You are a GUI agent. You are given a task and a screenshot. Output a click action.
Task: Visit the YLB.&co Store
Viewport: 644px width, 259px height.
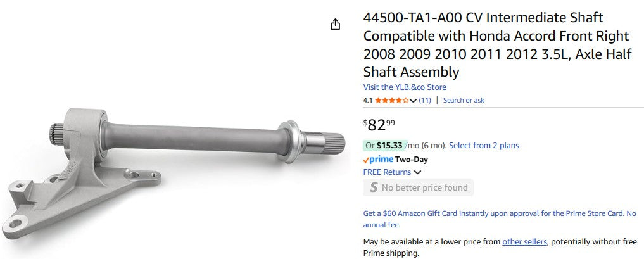pyautogui.click(x=405, y=87)
